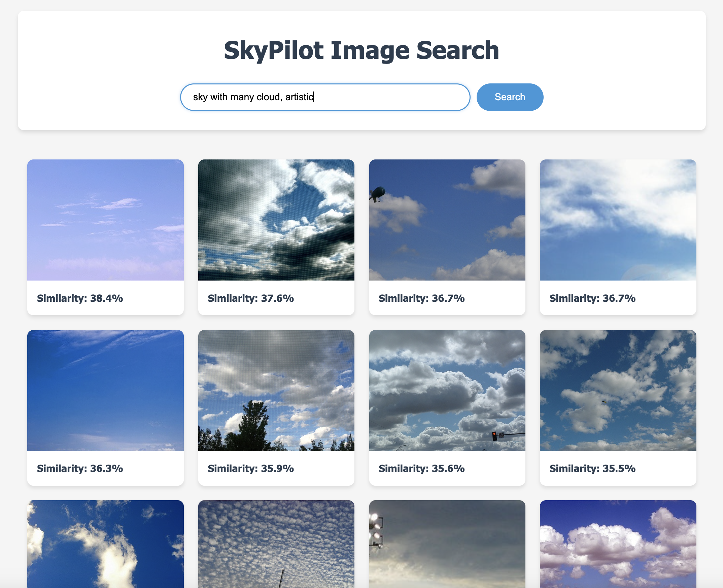Click the Similarity: 38.4% label
Viewport: 723px width, 588px height.
click(80, 298)
